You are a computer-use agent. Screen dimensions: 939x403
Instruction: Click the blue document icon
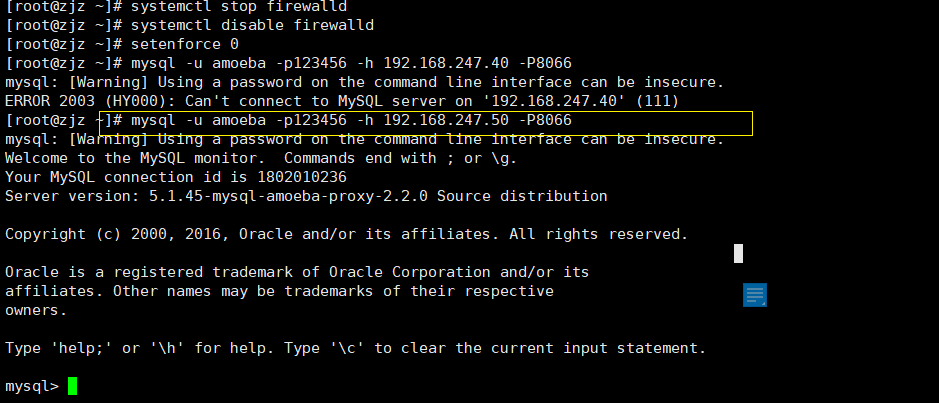(755, 295)
